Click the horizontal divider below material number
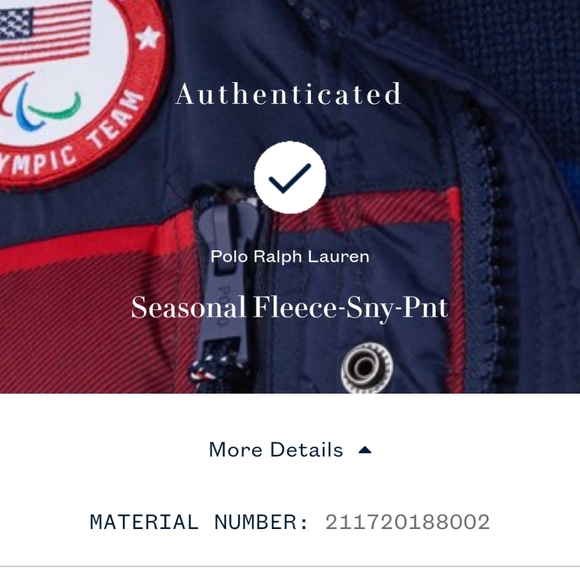 coord(290,566)
